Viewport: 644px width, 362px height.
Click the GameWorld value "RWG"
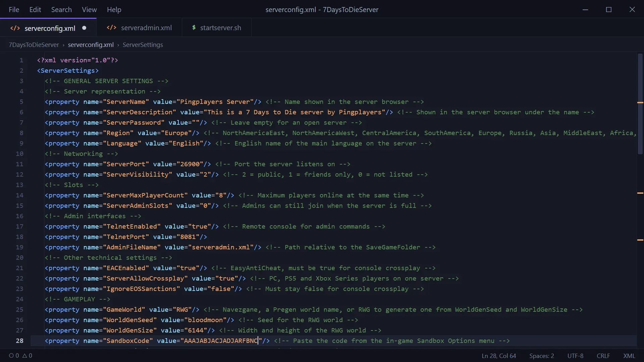click(182, 309)
